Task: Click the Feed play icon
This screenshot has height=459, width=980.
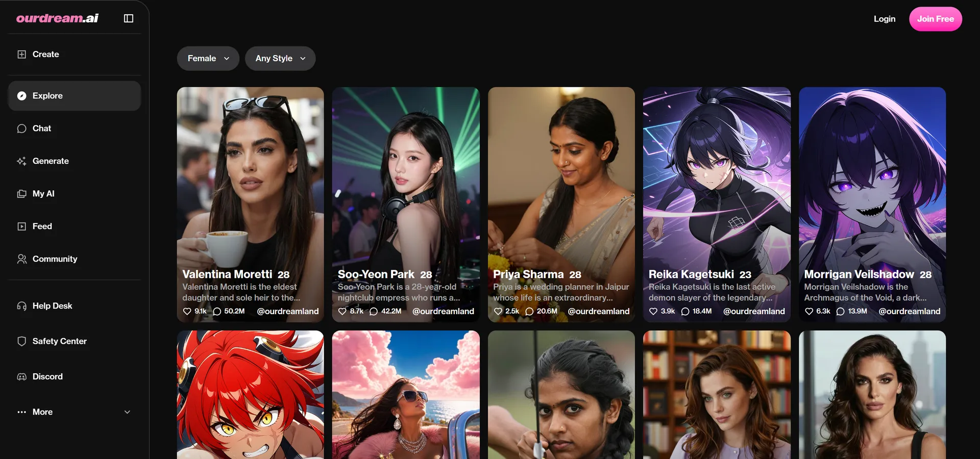Action: 21,226
